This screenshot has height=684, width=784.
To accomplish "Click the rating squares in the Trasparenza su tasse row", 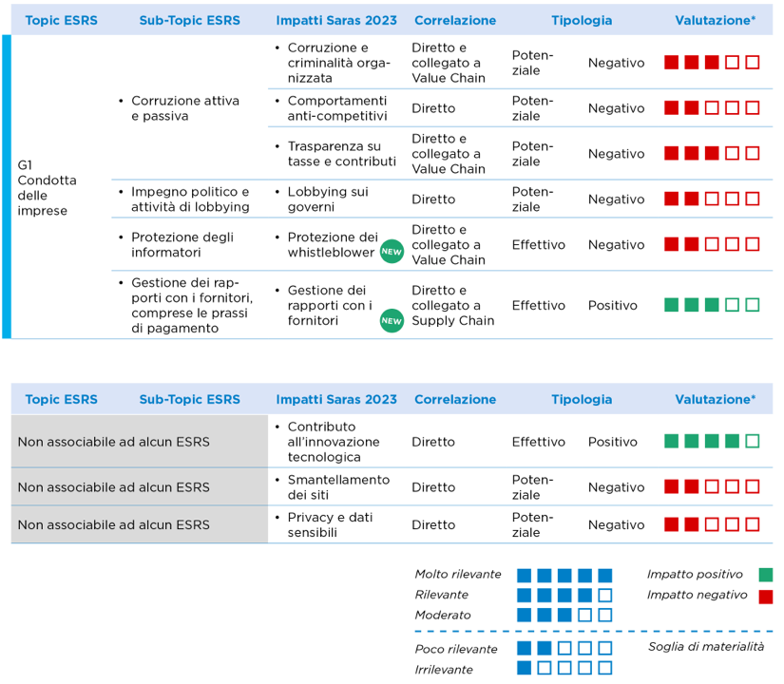I will tap(712, 154).
